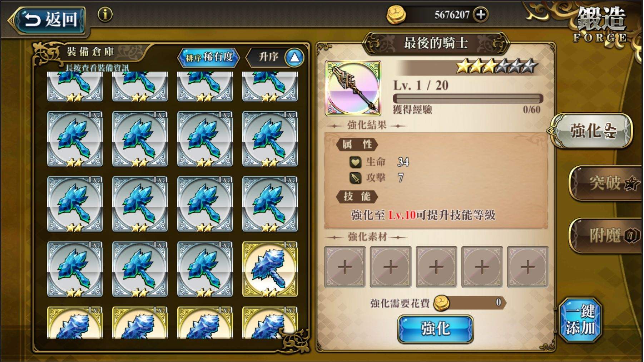Add material to first 強化素材 slot
Screen dimensions: 644x362
coord(345,267)
